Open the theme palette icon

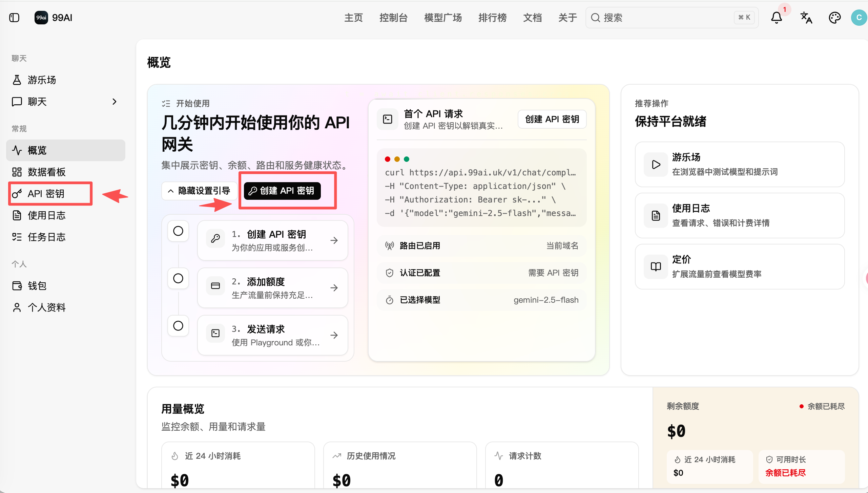(834, 18)
